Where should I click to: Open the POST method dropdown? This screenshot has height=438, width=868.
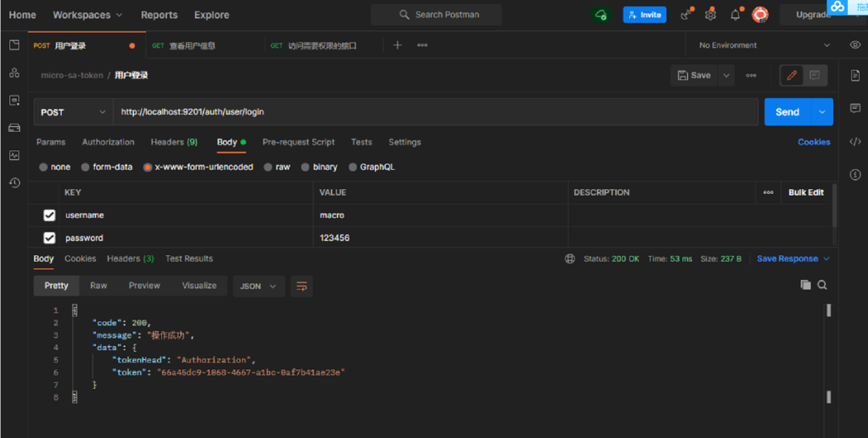pos(73,112)
